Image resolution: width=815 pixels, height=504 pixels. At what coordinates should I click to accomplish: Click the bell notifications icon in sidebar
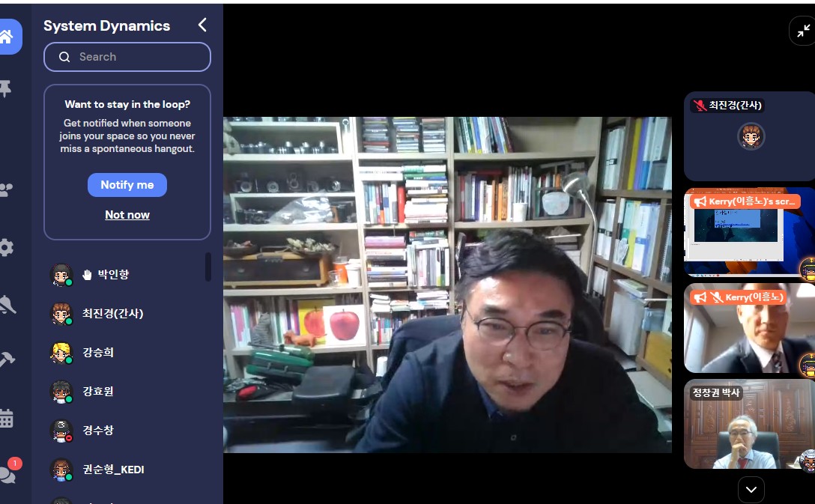[x=7, y=305]
